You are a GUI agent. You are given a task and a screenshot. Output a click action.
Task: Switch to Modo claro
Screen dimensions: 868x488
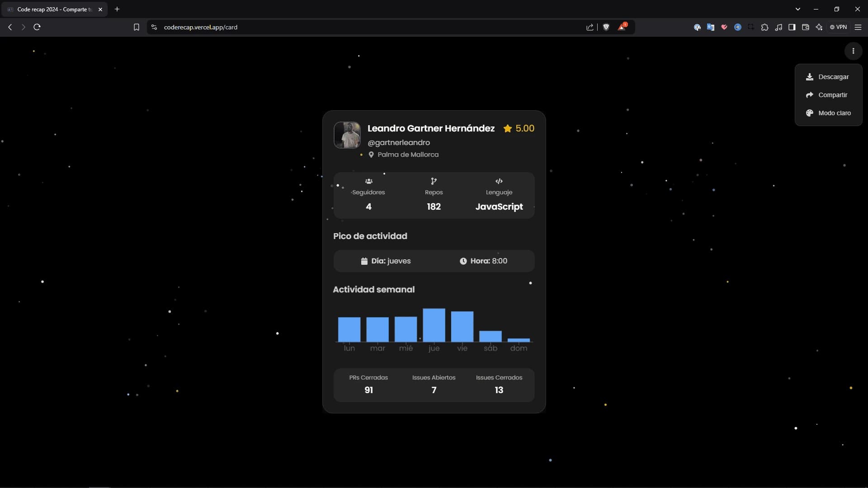point(828,113)
